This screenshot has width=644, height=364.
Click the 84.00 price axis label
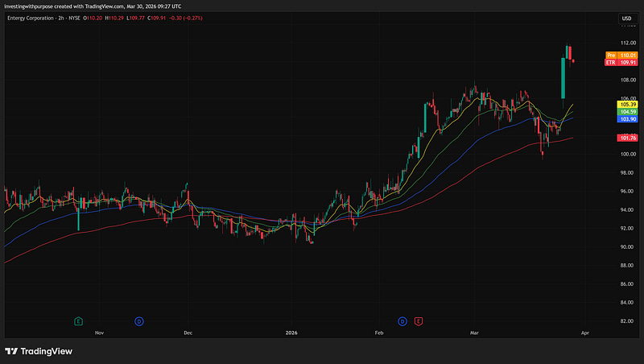click(628, 302)
